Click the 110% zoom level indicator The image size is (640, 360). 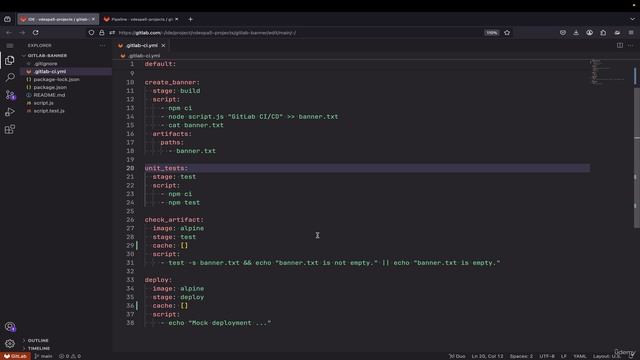tap(491, 32)
